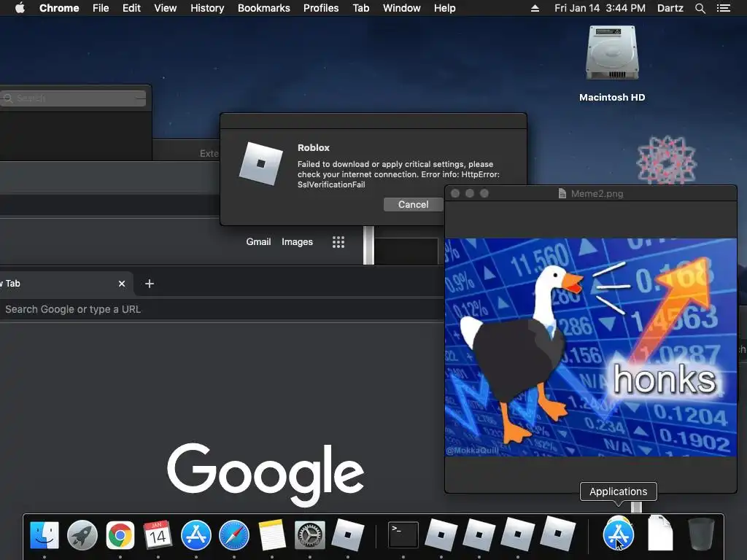Launch Safari from the dock
Viewport: 747px width, 560px height.
point(234,534)
